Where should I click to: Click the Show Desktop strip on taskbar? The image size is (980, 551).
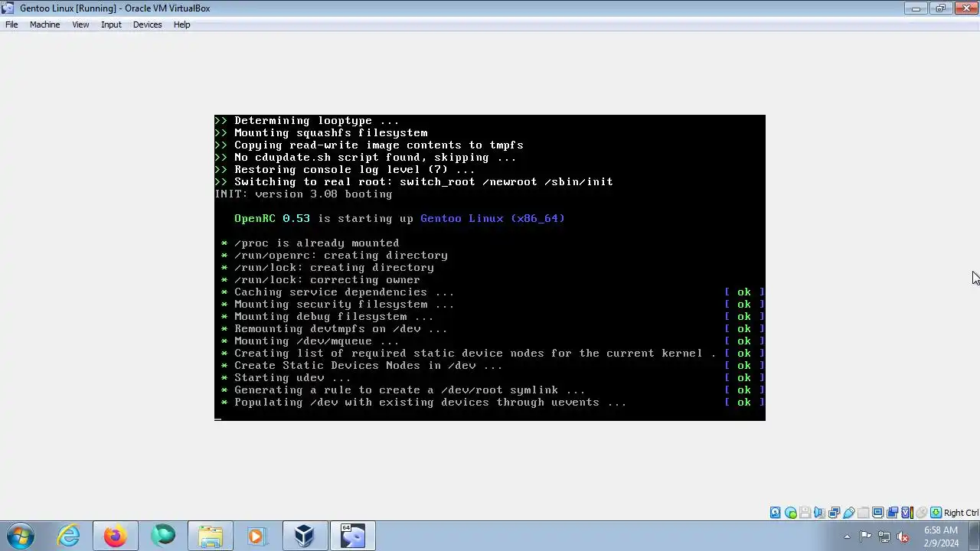click(975, 536)
